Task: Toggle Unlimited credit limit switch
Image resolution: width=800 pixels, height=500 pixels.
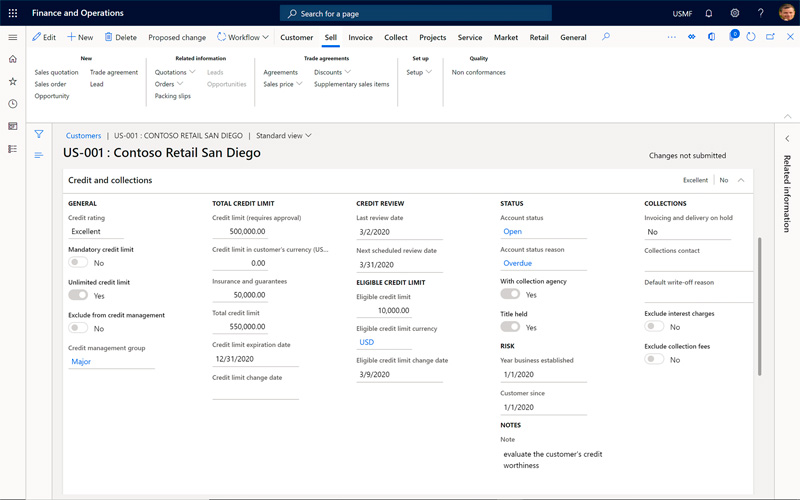Action: click(x=78, y=295)
